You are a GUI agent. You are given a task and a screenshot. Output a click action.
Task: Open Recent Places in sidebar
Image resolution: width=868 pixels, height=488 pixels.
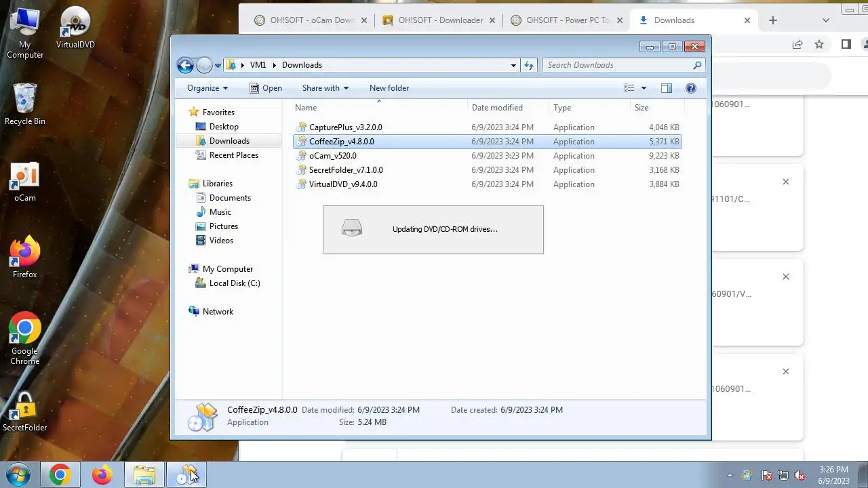[x=234, y=155]
